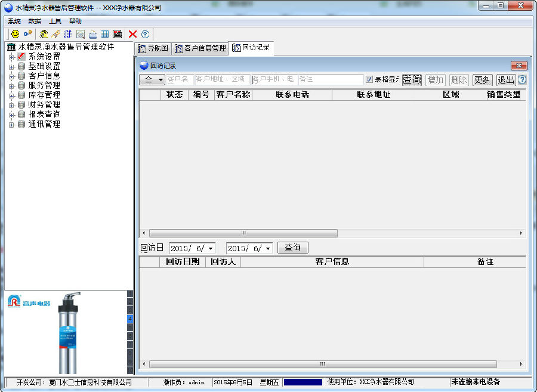Screen dimensions: 537x392
Task: Open the end date dropdown before 查询
Action: (268, 248)
